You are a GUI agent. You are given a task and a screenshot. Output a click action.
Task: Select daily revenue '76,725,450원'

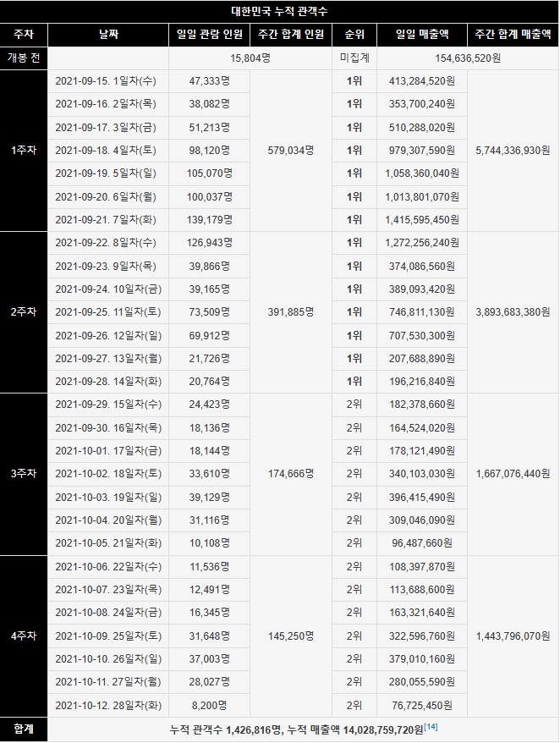tap(422, 706)
